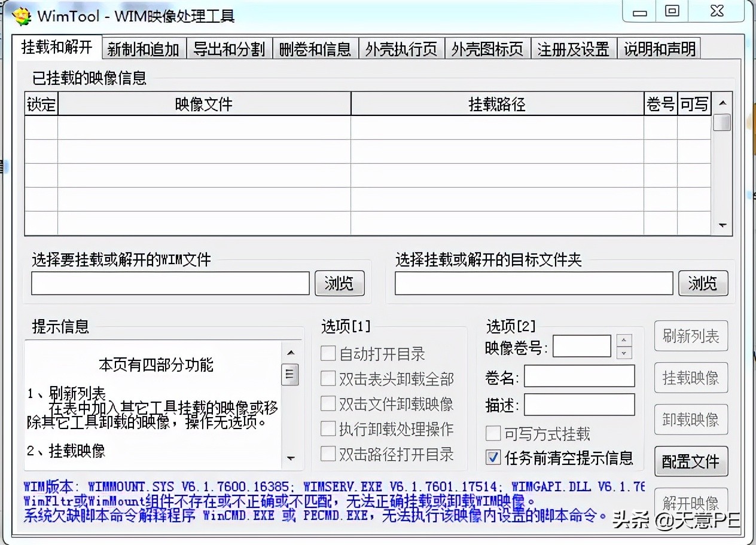Screen dimensions: 756x545
Task: Click the WimTool application icon in the title bar
Action: (20, 16)
